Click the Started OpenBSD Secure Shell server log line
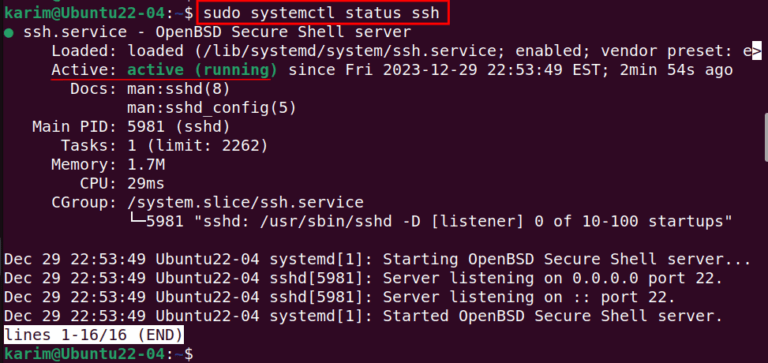The height and width of the screenshot is (363, 768). (363, 316)
